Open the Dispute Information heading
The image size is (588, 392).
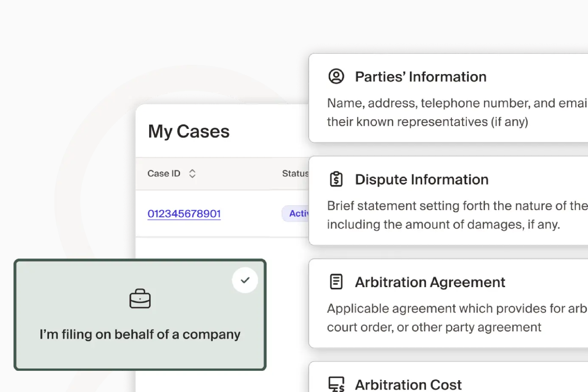coord(421,179)
